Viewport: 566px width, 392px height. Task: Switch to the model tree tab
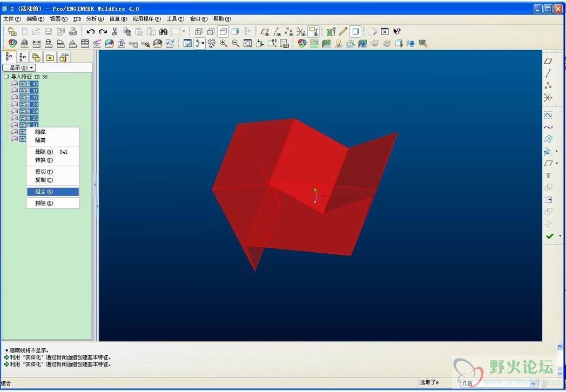point(9,57)
